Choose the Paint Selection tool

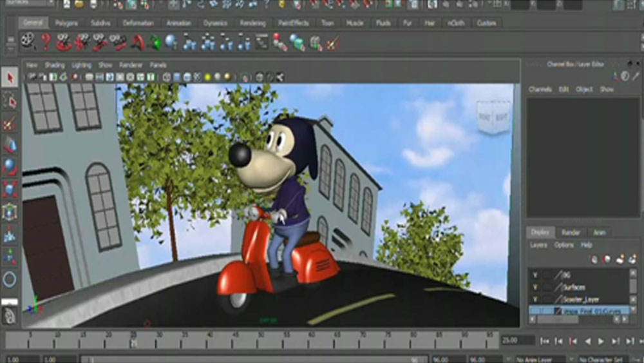pyautogui.click(x=10, y=123)
